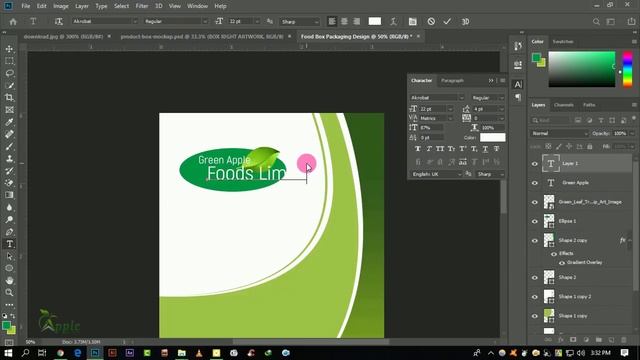This screenshot has width=640, height=360.
Task: Hide the Green Apple text layer
Action: click(535, 183)
